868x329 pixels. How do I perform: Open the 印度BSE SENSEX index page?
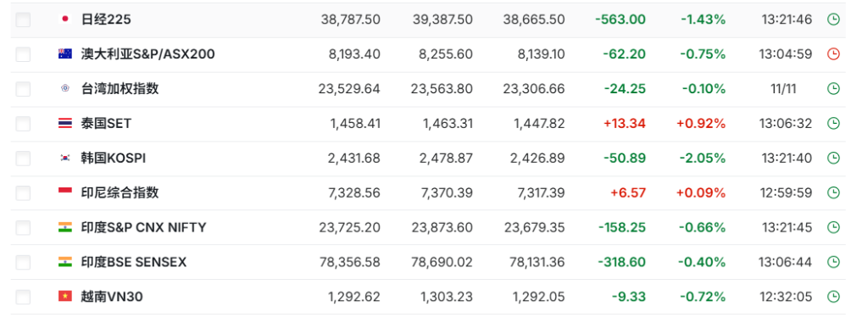coord(133,262)
